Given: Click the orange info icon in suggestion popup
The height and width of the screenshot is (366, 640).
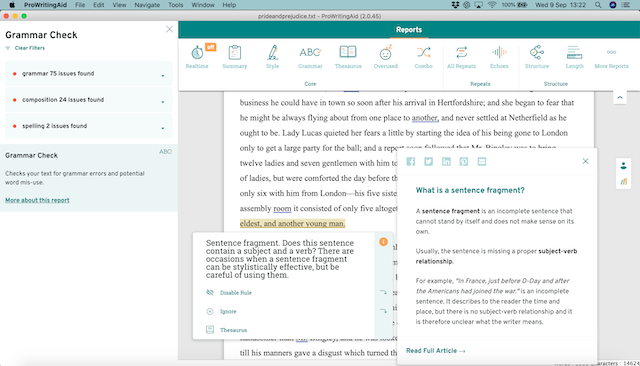Looking at the screenshot, I should 383,242.
